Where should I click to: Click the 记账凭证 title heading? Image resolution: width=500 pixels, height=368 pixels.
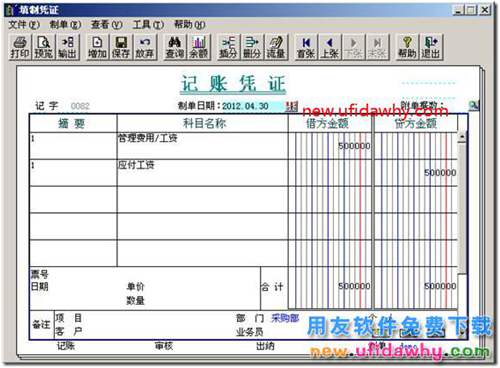tap(233, 84)
